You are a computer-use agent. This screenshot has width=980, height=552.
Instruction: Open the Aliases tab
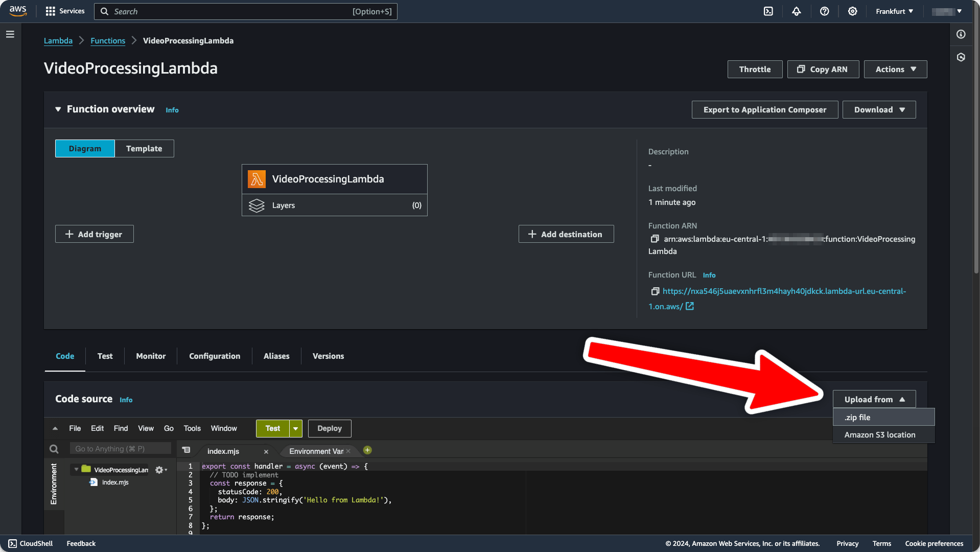[x=276, y=356]
